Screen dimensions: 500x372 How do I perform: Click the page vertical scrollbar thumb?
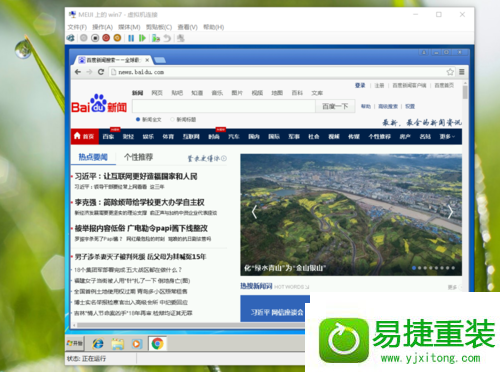click(465, 92)
